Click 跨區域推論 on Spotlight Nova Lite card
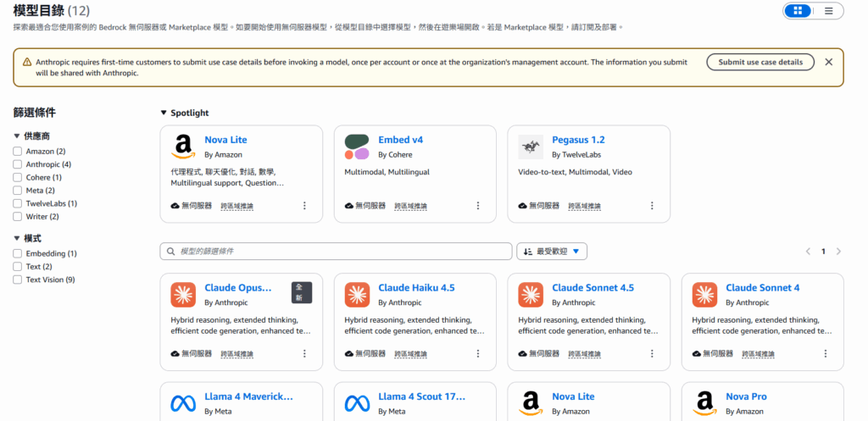868x421 pixels. click(237, 207)
